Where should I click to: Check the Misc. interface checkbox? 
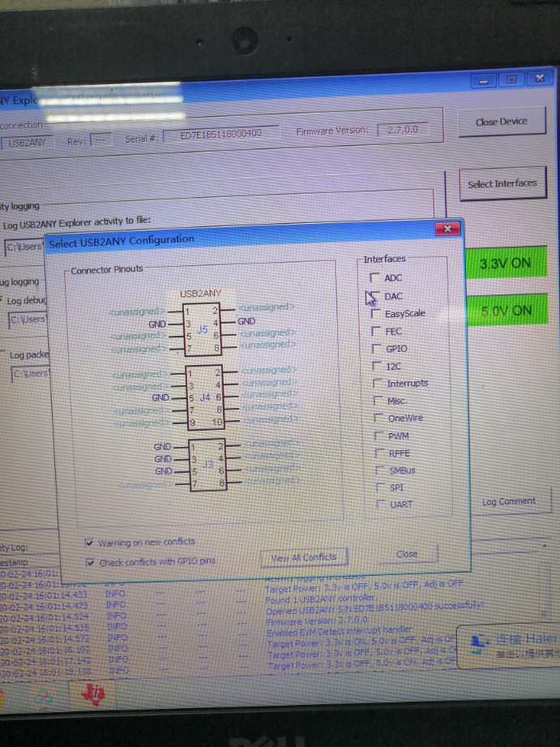(x=378, y=401)
